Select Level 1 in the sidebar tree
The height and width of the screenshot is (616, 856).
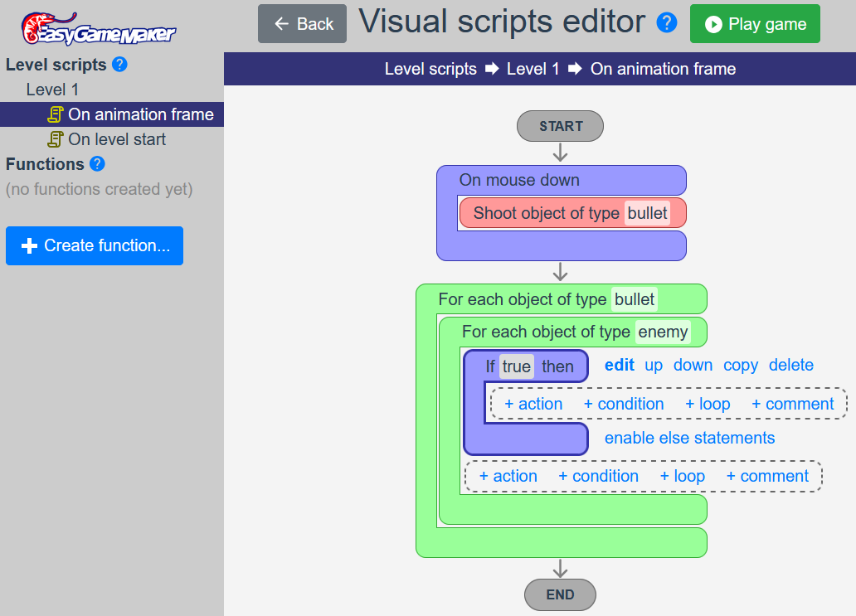click(52, 90)
